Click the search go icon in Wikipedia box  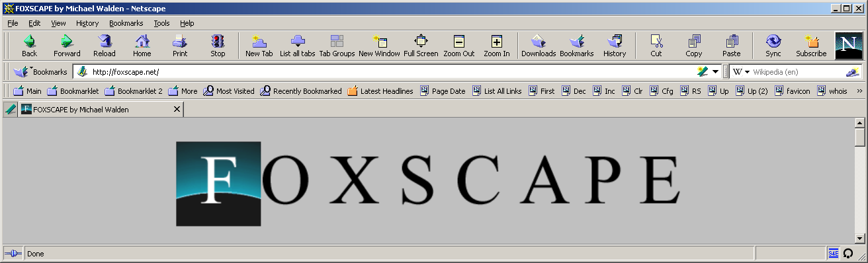tap(853, 71)
